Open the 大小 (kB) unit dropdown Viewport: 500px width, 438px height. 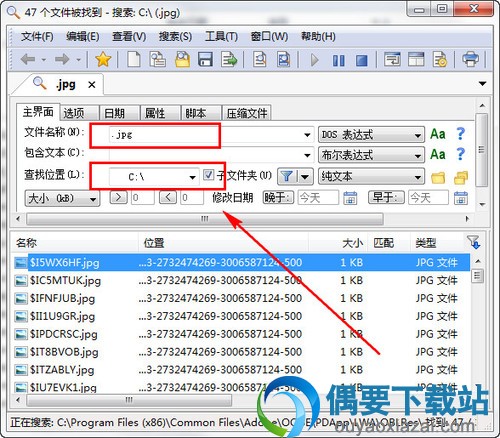62,199
